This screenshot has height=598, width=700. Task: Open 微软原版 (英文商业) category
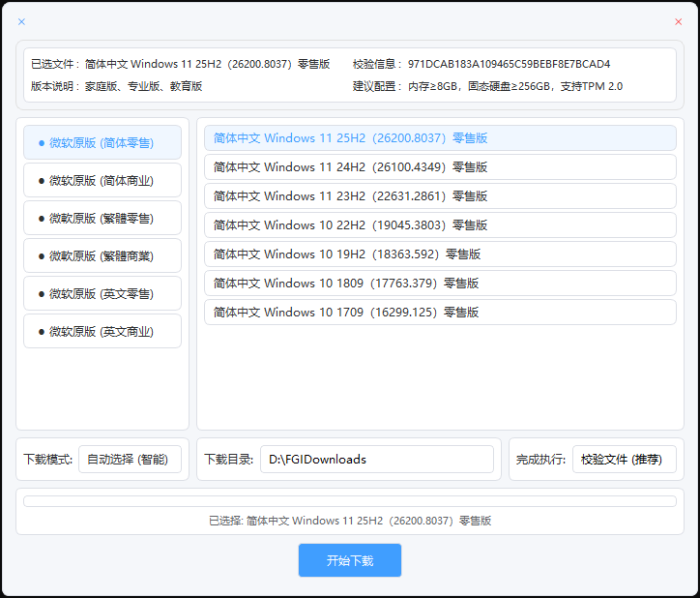[x=102, y=331]
